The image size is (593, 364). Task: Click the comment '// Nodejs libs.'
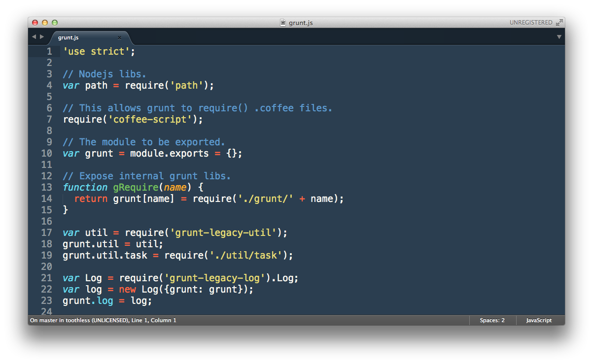pyautogui.click(x=105, y=74)
